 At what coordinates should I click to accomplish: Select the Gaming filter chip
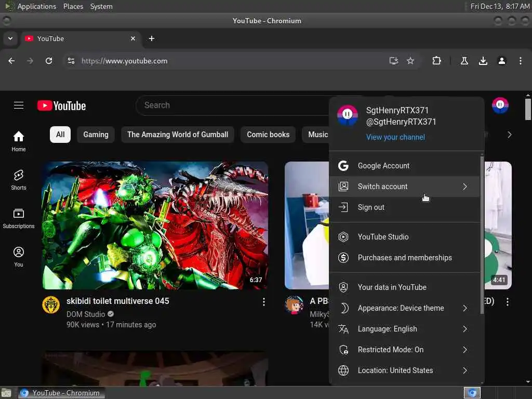(96, 135)
